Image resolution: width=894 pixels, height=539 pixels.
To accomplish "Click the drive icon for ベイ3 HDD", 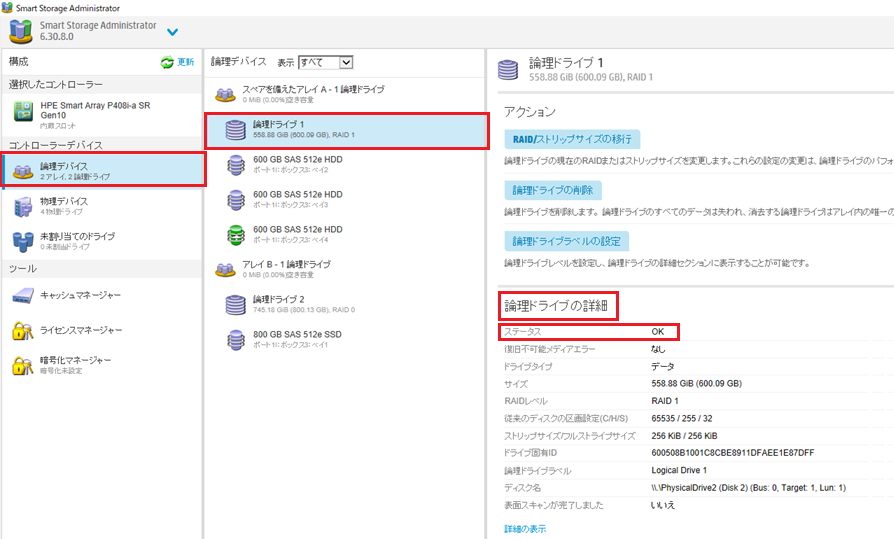I will (235, 200).
